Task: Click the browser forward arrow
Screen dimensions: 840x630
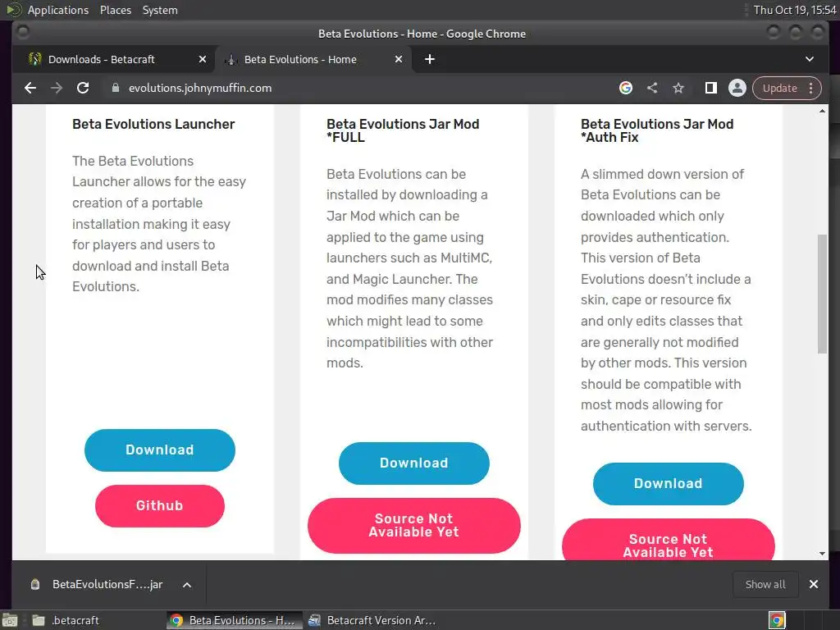Action: (x=57, y=88)
